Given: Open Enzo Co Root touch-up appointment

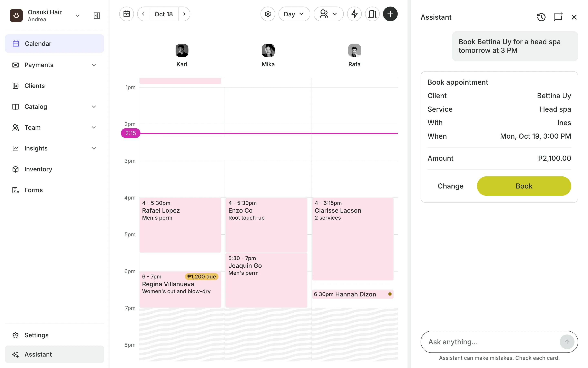Looking at the screenshot, I should click(x=266, y=225).
